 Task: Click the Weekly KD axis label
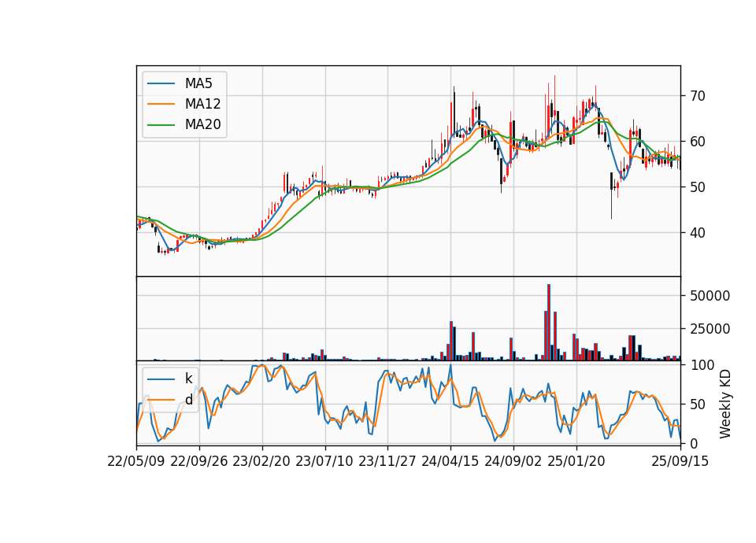pos(724,404)
